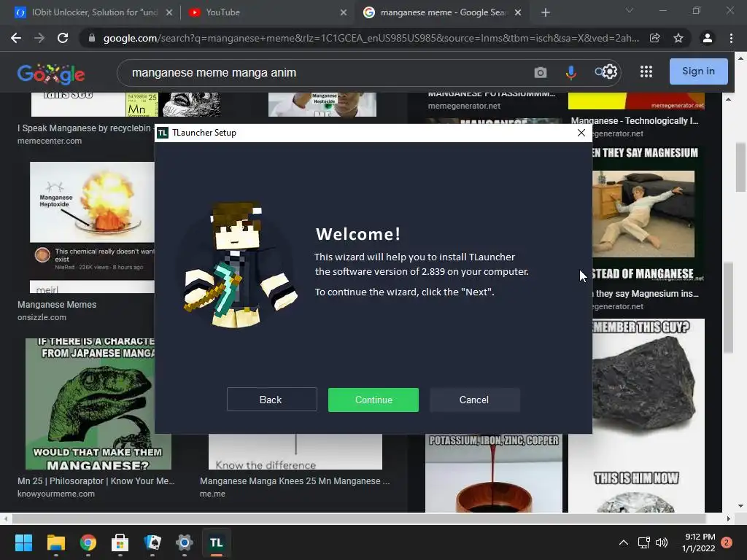Click the Google logo

tap(51, 74)
